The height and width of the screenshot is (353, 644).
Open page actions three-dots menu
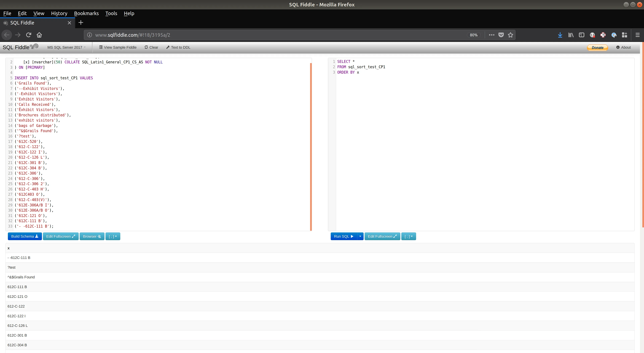(x=492, y=35)
